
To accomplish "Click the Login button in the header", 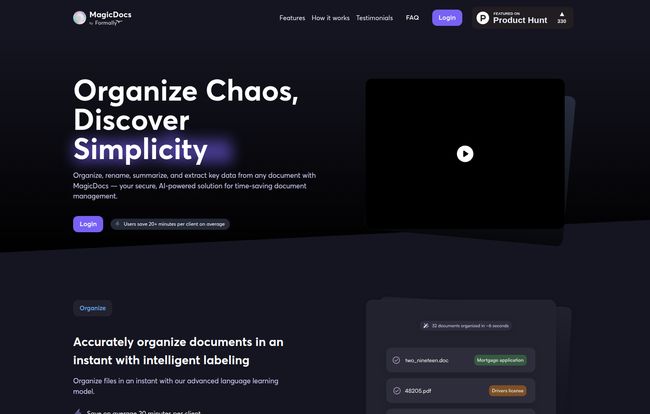I will pyautogui.click(x=447, y=18).
